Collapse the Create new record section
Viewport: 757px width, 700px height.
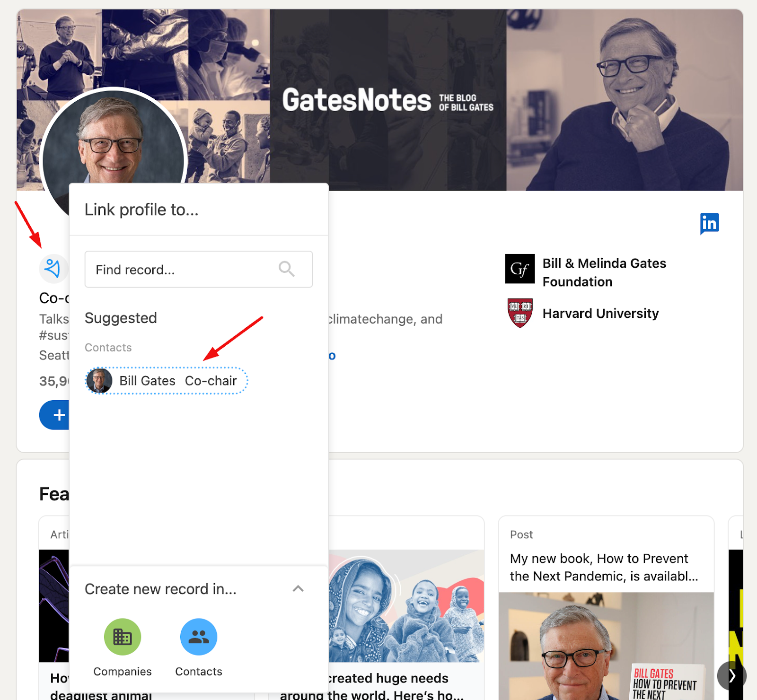click(298, 589)
